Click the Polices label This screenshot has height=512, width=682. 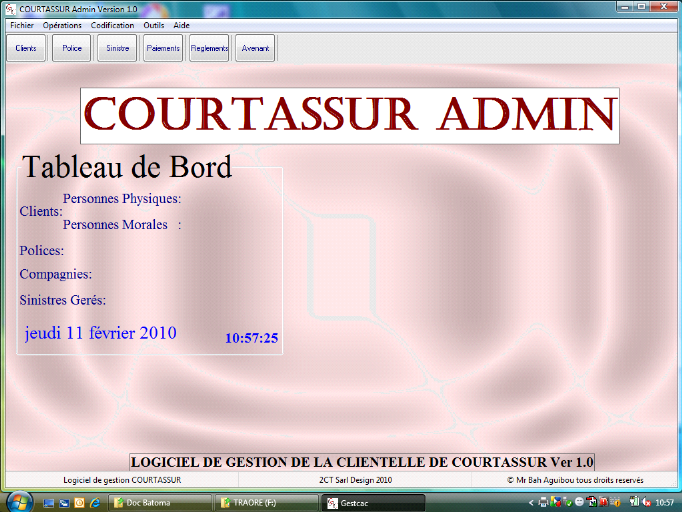click(x=42, y=251)
